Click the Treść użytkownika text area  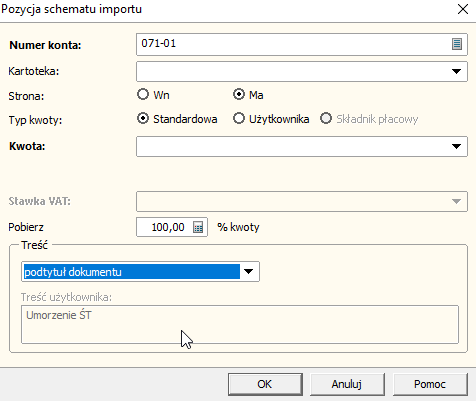pos(240,324)
